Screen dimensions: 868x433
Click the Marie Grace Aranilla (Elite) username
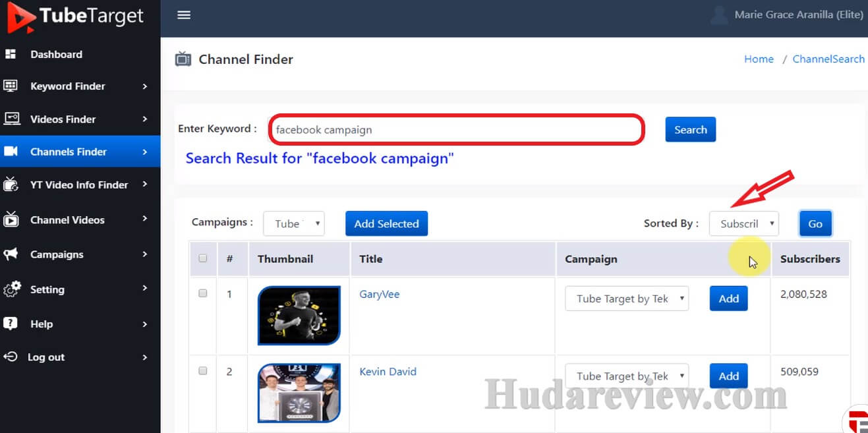799,14
